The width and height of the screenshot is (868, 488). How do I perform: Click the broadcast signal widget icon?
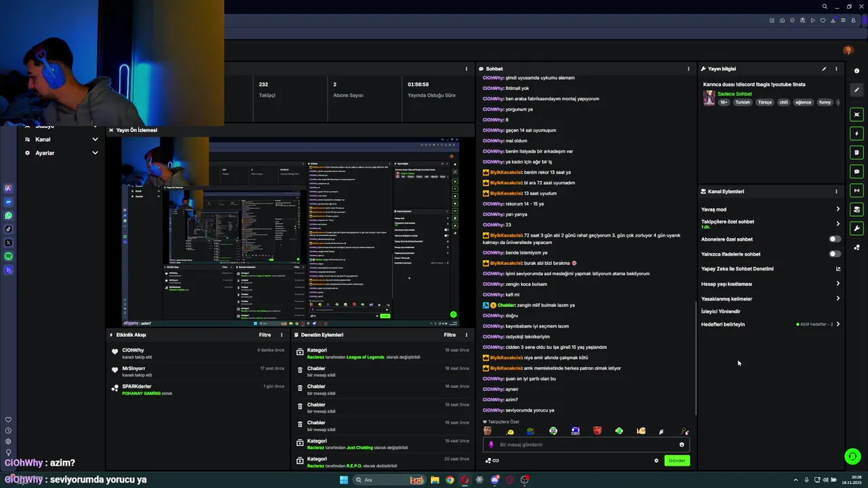pos(857,190)
